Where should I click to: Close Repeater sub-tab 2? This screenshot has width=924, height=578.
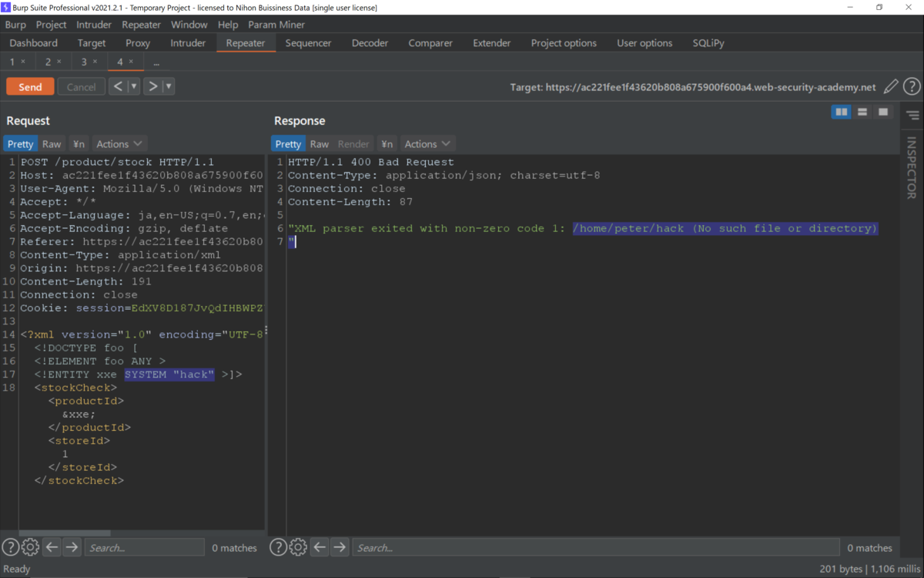click(x=59, y=62)
